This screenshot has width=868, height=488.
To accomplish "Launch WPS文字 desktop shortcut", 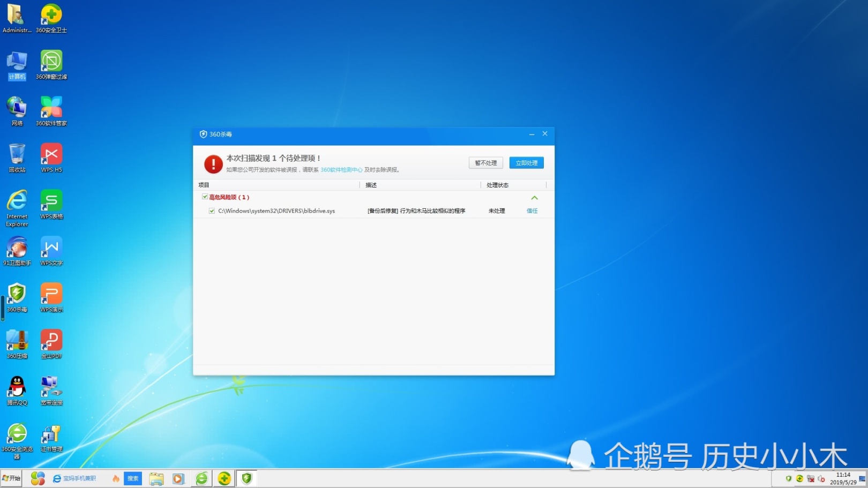I will [51, 251].
